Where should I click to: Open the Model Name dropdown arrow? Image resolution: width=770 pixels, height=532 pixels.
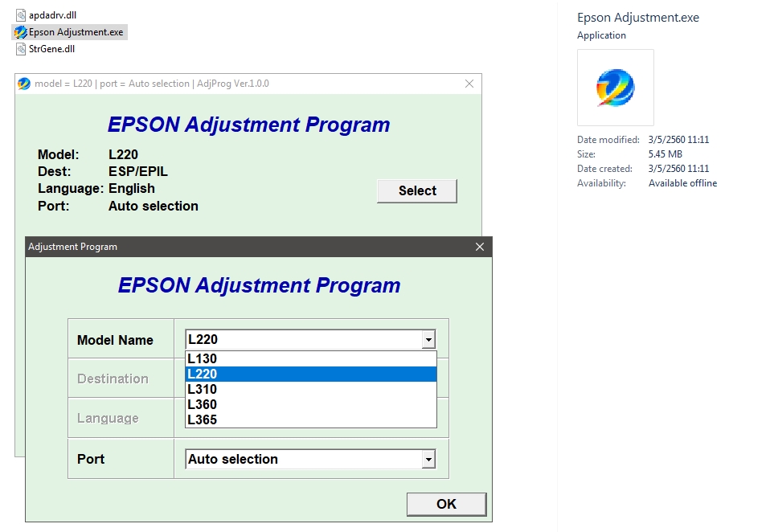pyautogui.click(x=428, y=339)
